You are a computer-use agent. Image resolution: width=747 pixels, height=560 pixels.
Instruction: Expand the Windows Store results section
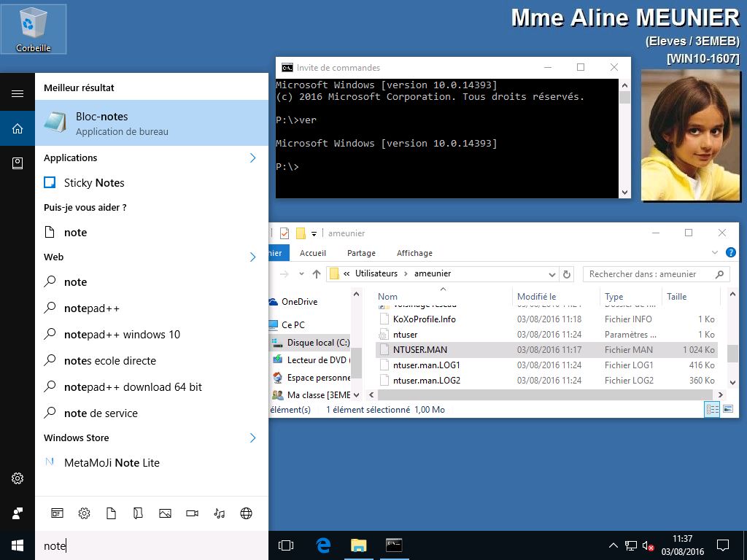[x=252, y=438]
